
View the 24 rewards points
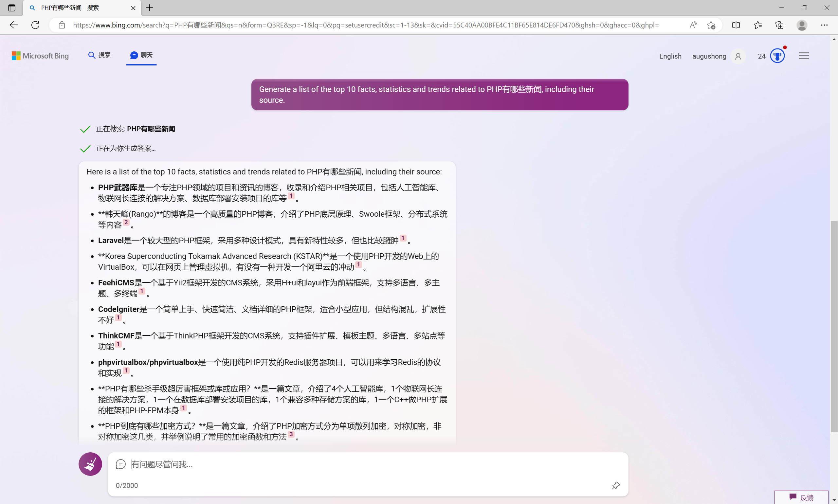pos(762,56)
